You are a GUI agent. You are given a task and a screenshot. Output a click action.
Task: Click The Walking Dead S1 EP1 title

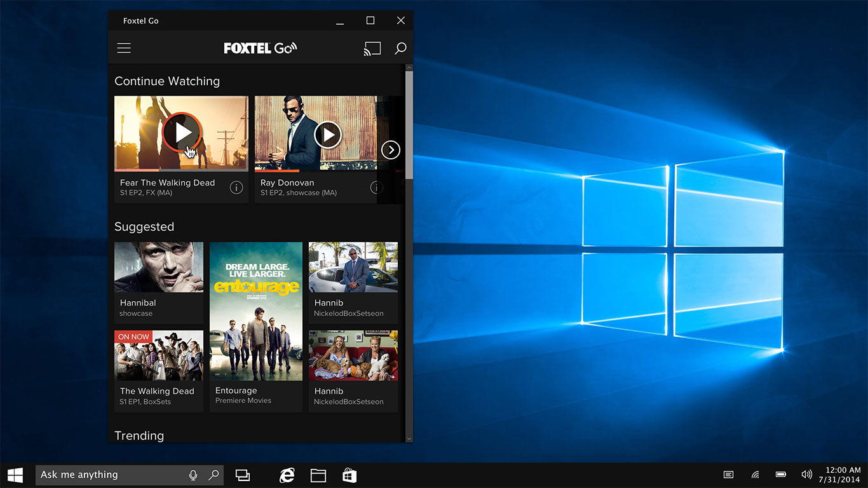tap(157, 391)
